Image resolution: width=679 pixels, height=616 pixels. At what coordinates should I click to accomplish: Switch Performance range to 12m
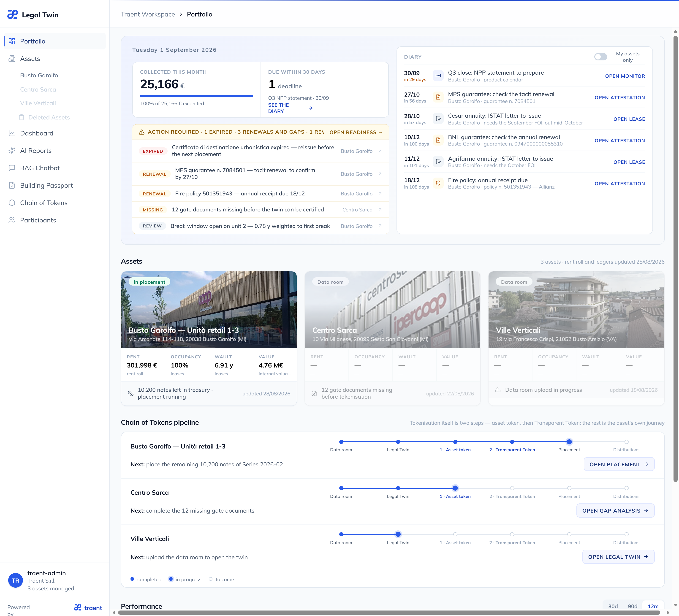(x=653, y=606)
